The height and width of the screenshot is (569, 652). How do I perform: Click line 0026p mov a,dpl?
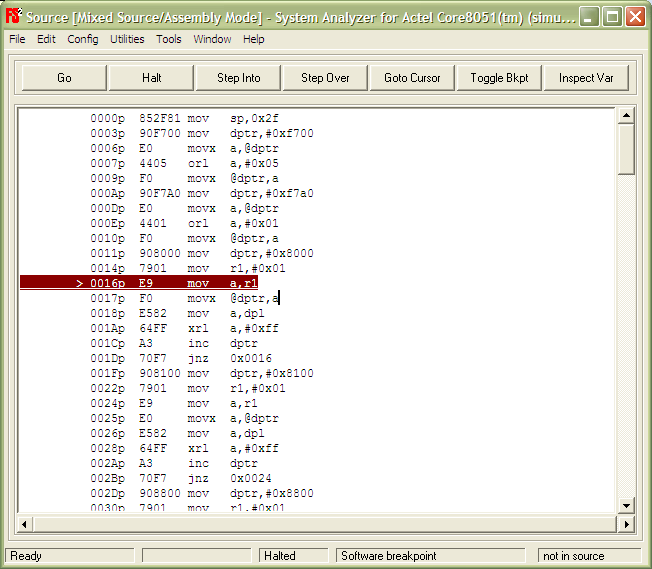click(177, 433)
